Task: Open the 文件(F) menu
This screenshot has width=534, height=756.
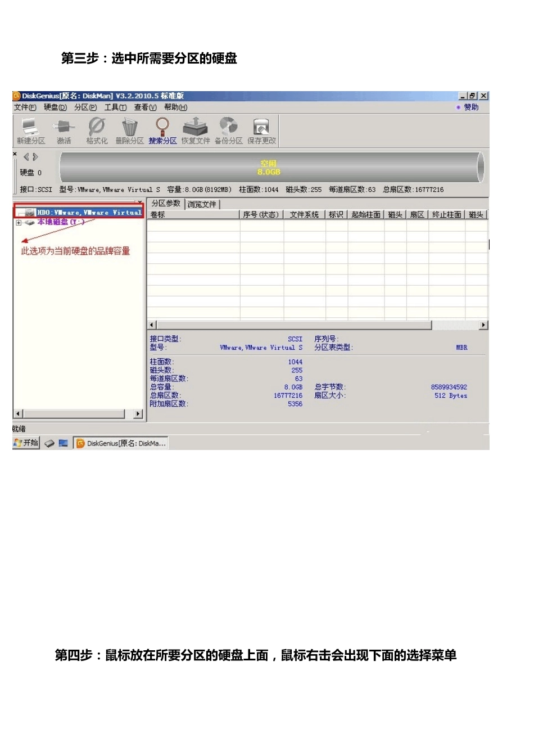Action: 25,107
